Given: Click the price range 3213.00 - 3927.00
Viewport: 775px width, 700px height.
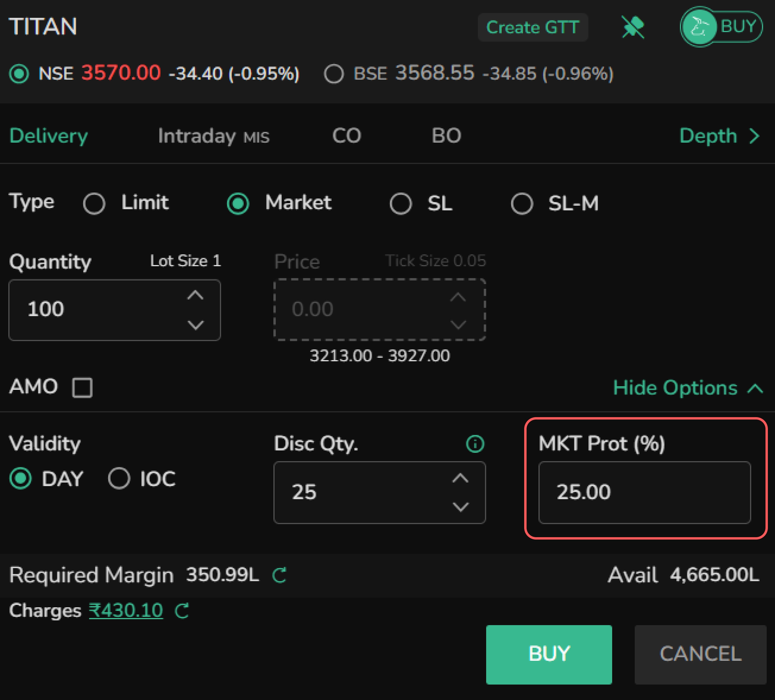Looking at the screenshot, I should [379, 356].
